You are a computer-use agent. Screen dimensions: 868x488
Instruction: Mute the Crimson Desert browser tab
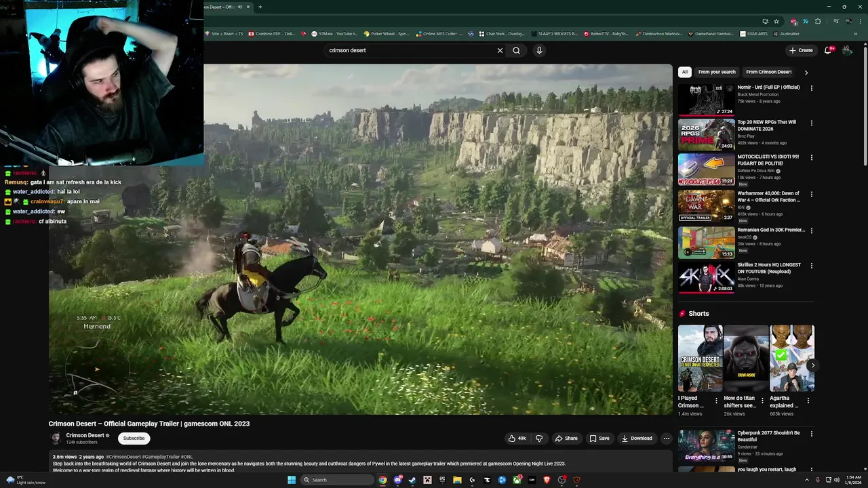tap(239, 7)
